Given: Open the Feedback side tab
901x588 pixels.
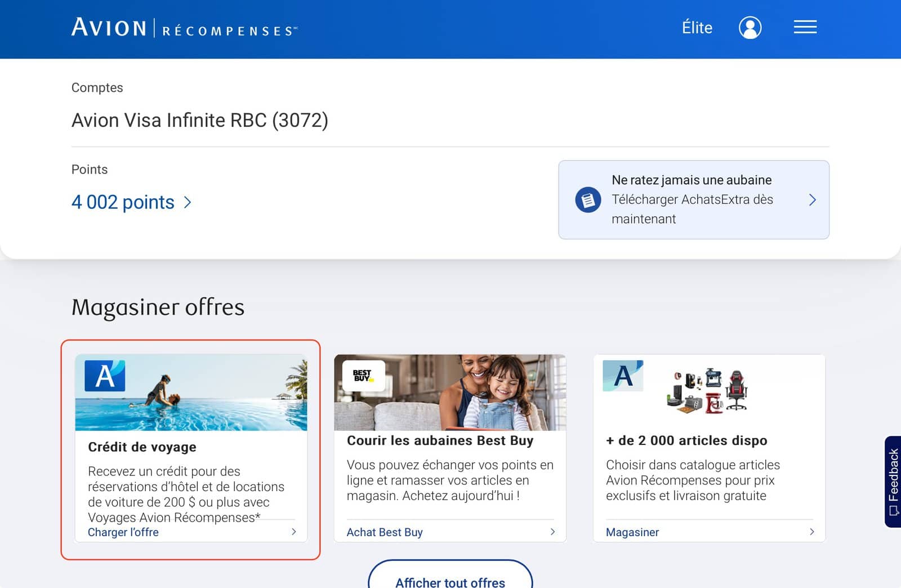Looking at the screenshot, I should pos(893,482).
